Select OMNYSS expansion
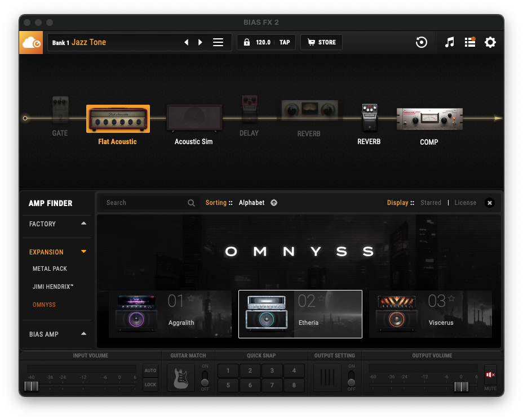This screenshot has width=523, height=420. 44,305
